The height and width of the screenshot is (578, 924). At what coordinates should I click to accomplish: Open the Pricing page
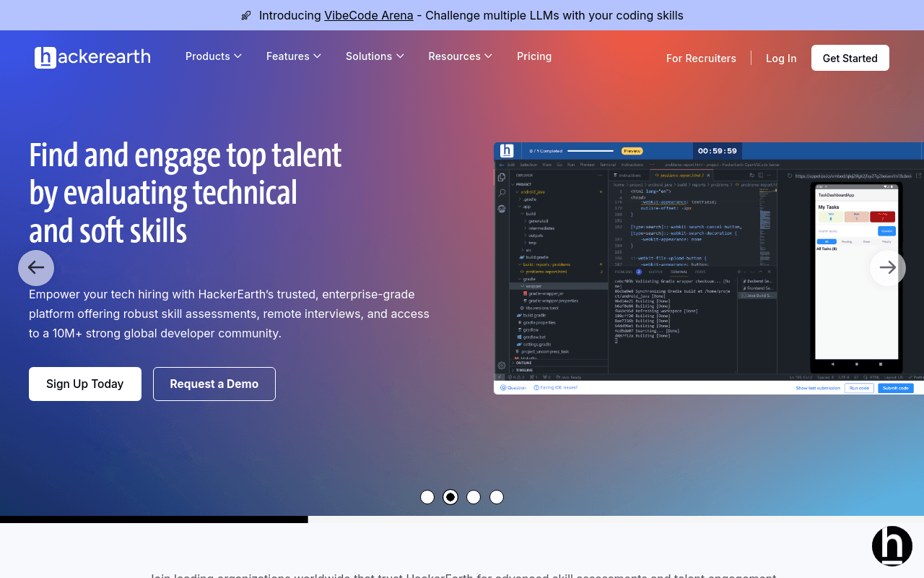pyautogui.click(x=534, y=56)
